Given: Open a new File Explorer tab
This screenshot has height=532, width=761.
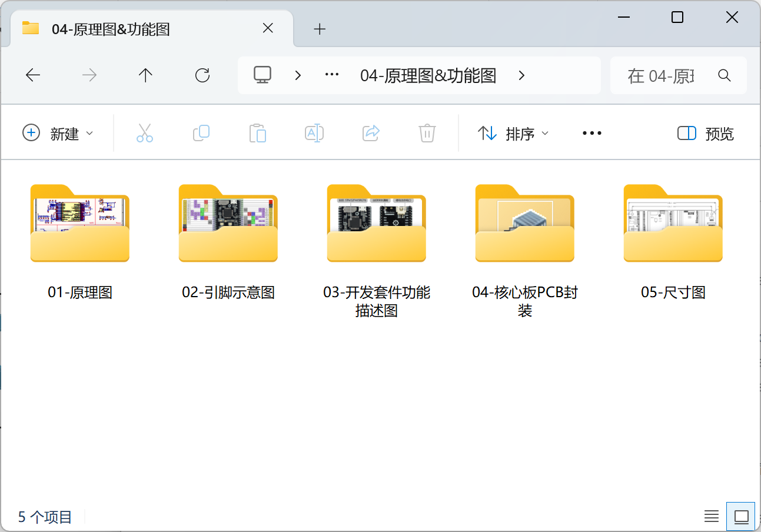Looking at the screenshot, I should click(x=320, y=28).
